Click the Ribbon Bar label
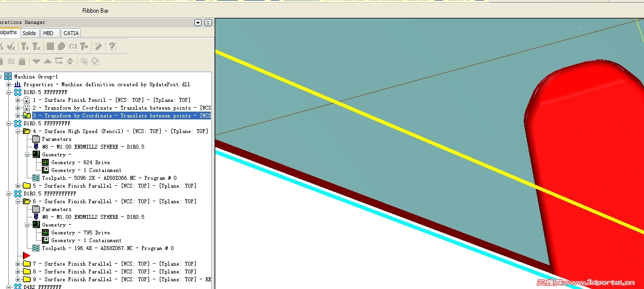Screen dimensions: 644x289 point(95,10)
